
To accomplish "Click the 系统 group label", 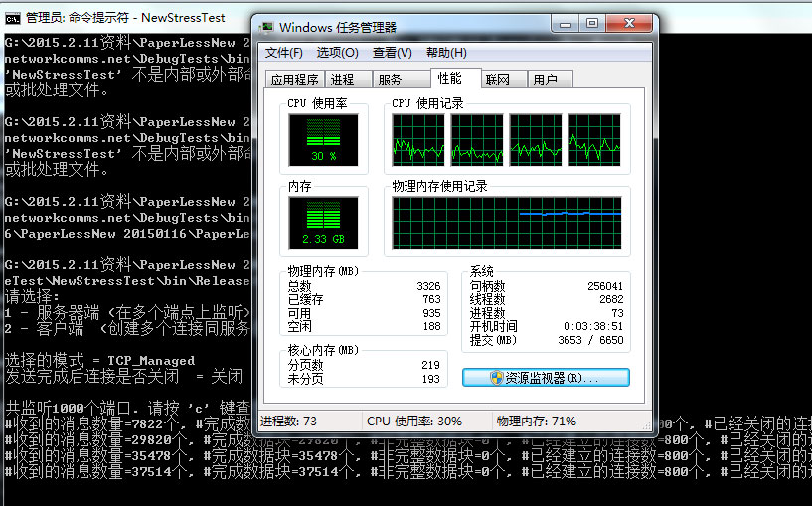I will [482, 272].
